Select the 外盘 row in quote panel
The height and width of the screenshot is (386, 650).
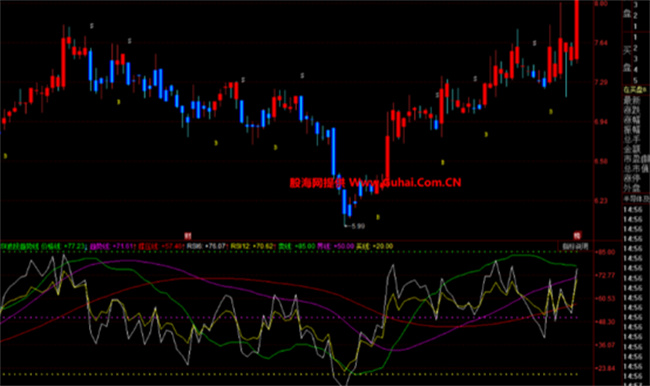coord(632,188)
